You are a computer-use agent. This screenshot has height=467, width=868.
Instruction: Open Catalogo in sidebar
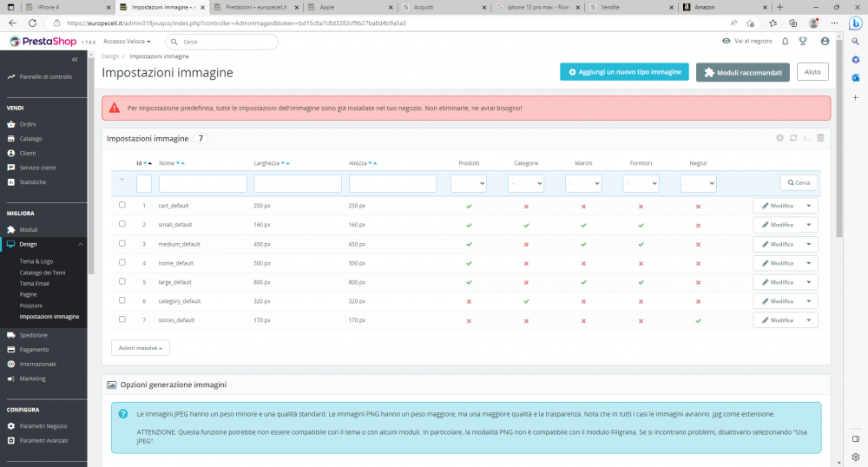click(x=30, y=139)
